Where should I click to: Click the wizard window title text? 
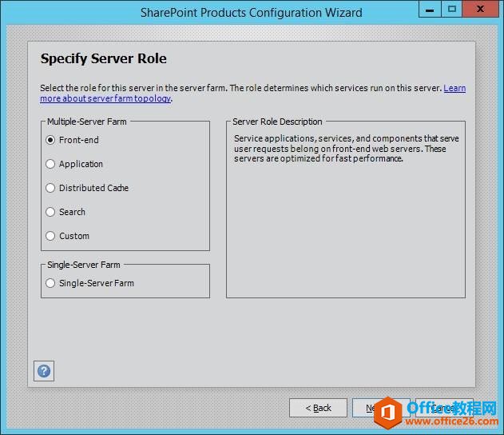click(252, 13)
